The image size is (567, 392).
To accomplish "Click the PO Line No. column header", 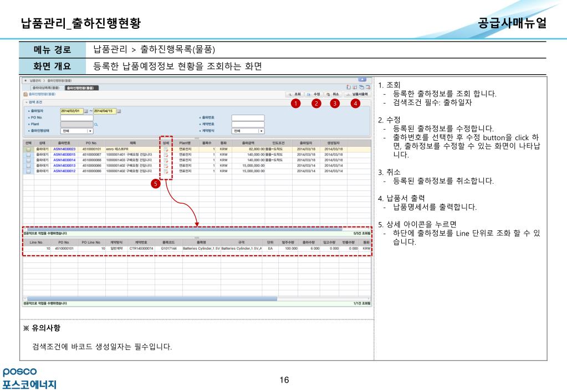I will (91, 243).
